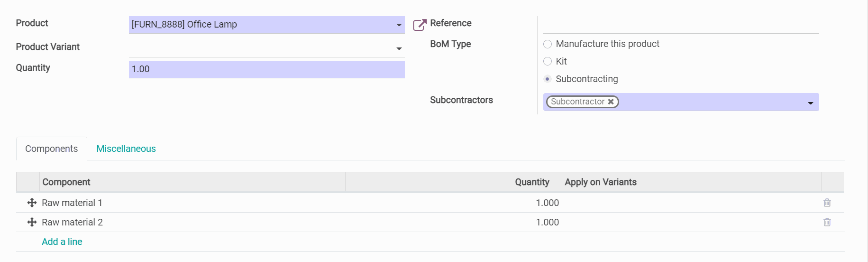Select the Subcontracting radio button

548,79
